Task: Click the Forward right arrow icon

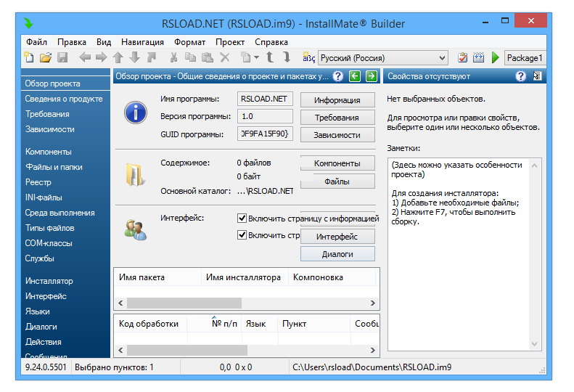Action: (101, 57)
